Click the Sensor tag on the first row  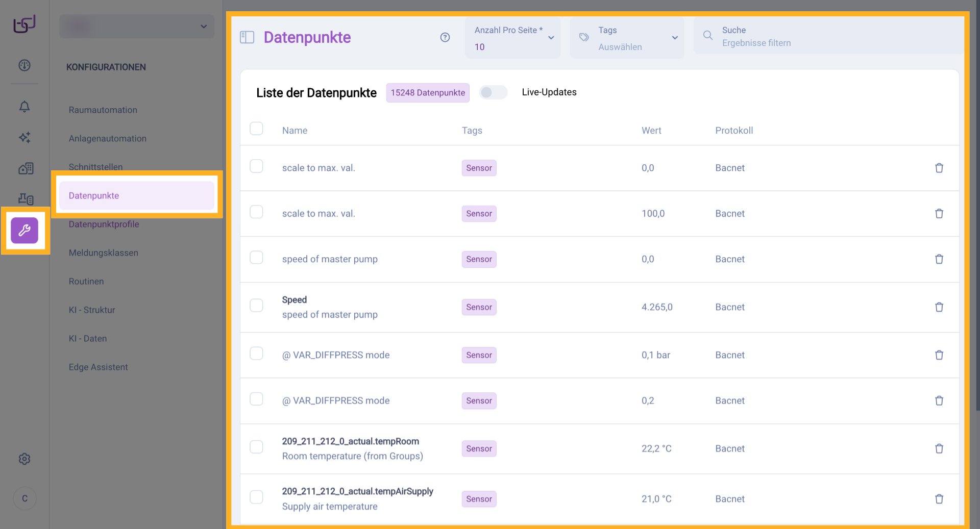pos(479,168)
